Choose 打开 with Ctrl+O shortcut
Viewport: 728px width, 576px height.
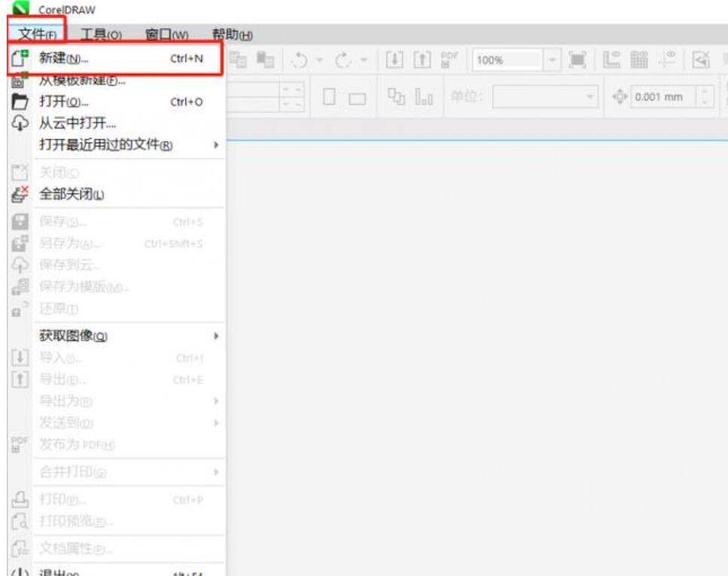click(x=116, y=101)
